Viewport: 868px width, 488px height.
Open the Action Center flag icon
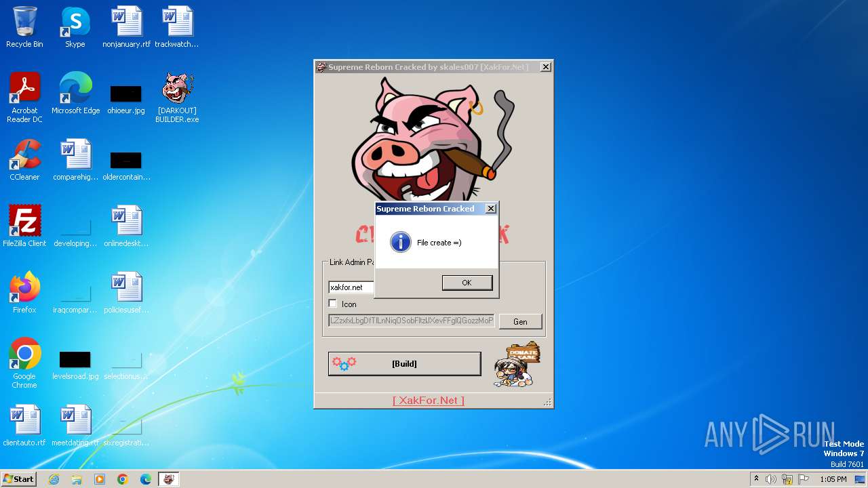pos(804,479)
